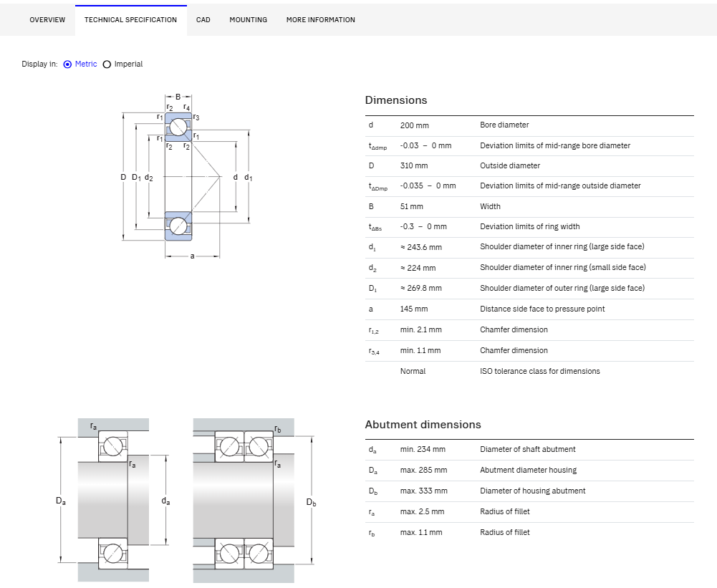Click the pressure point distance 145 mm
Screen dimensions: 717x588
414,309
